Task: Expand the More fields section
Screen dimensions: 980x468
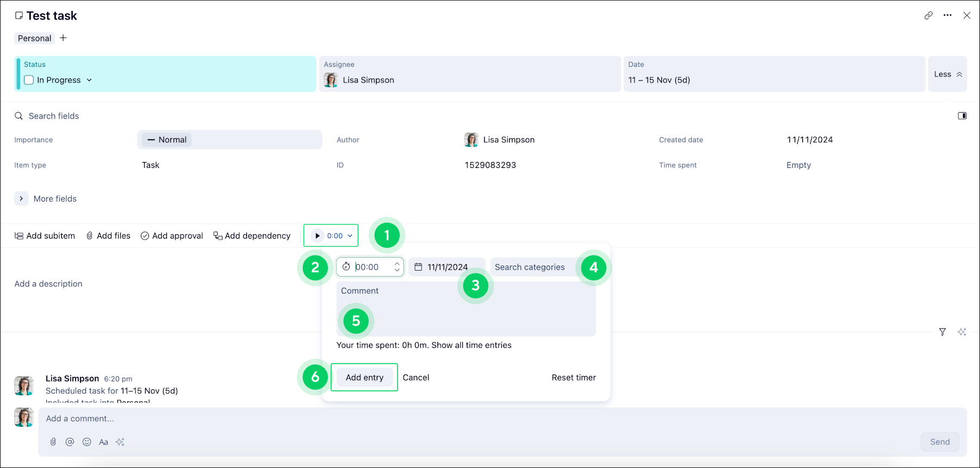Action: [x=21, y=198]
